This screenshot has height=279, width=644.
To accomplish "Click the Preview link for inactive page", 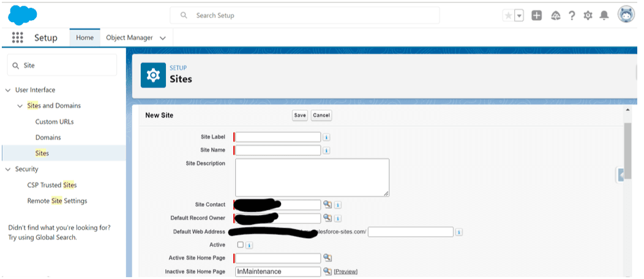I will coord(345,272).
